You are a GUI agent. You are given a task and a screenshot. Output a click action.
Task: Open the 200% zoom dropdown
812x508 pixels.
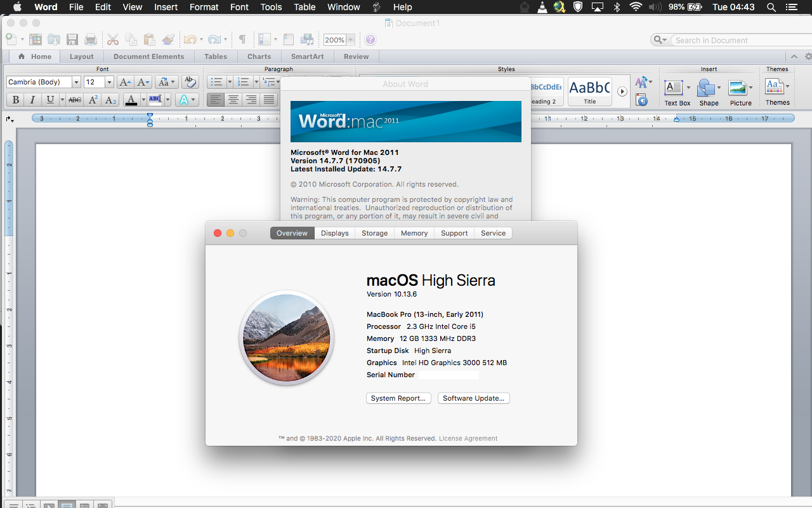351,40
